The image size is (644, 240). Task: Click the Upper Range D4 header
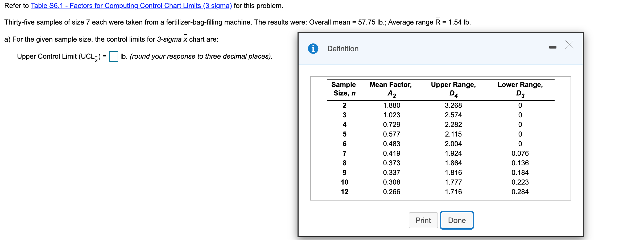tap(453, 89)
